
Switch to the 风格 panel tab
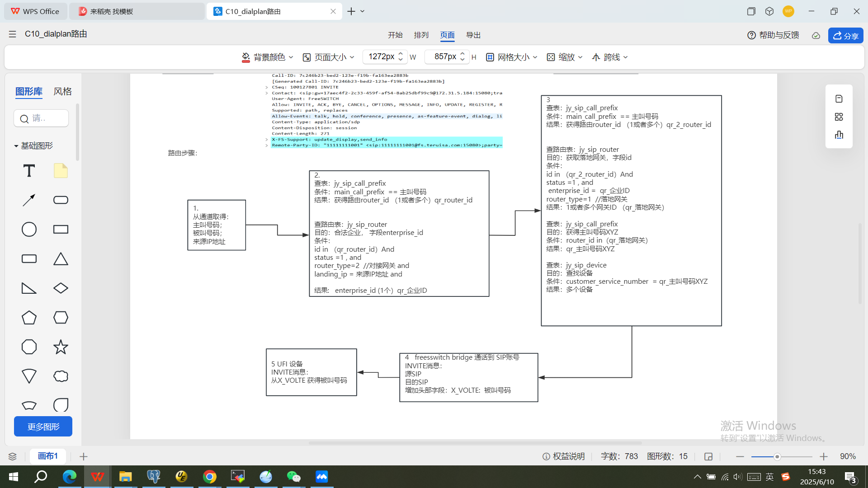click(x=63, y=91)
